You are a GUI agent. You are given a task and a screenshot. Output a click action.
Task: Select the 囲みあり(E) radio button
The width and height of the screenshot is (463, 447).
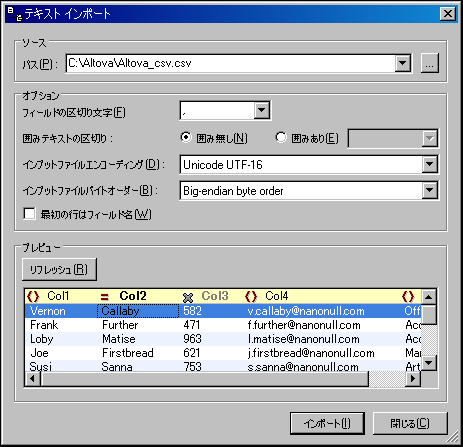click(x=281, y=137)
